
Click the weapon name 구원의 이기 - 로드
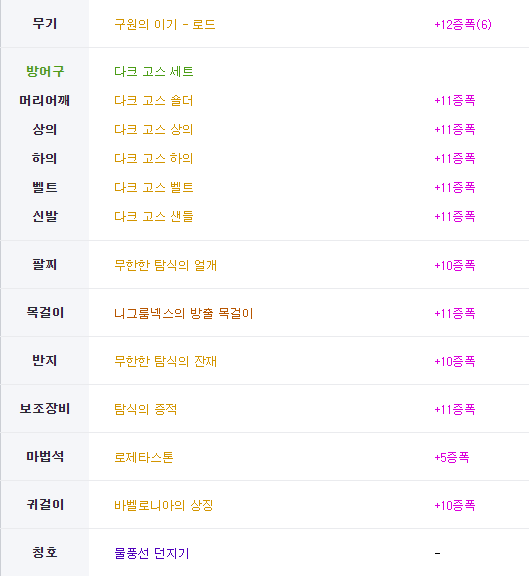(165, 25)
